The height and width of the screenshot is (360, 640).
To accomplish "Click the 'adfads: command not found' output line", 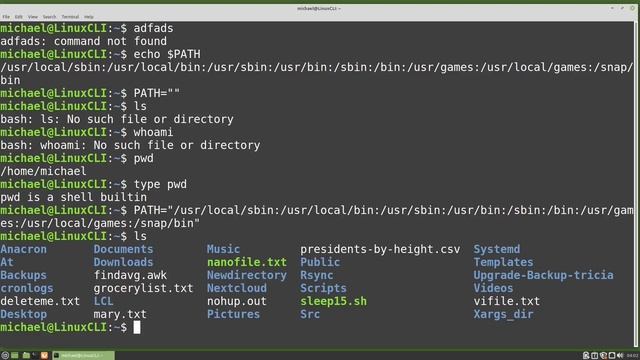I will click(x=83, y=41).
